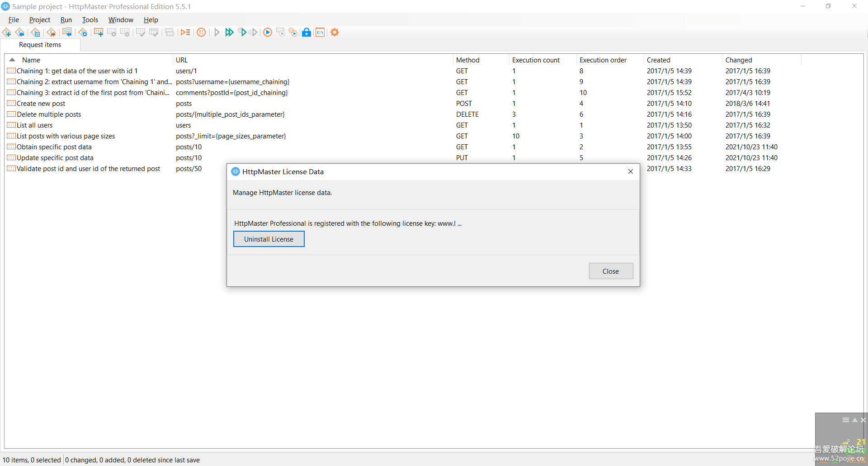Open the Window menu
868x466 pixels.
tap(121, 20)
